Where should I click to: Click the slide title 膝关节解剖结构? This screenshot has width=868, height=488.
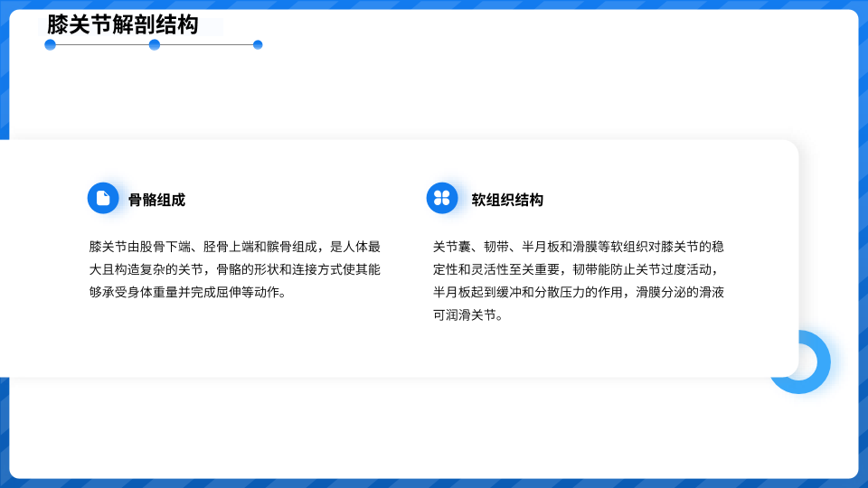(x=122, y=24)
